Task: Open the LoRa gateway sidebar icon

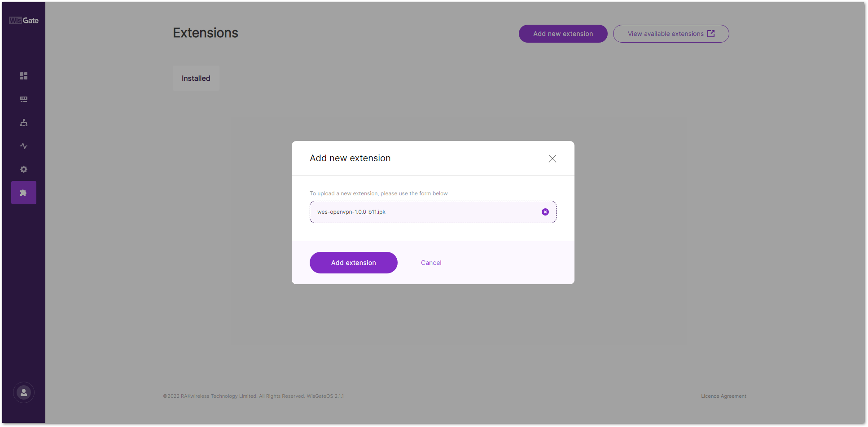Action: click(24, 99)
